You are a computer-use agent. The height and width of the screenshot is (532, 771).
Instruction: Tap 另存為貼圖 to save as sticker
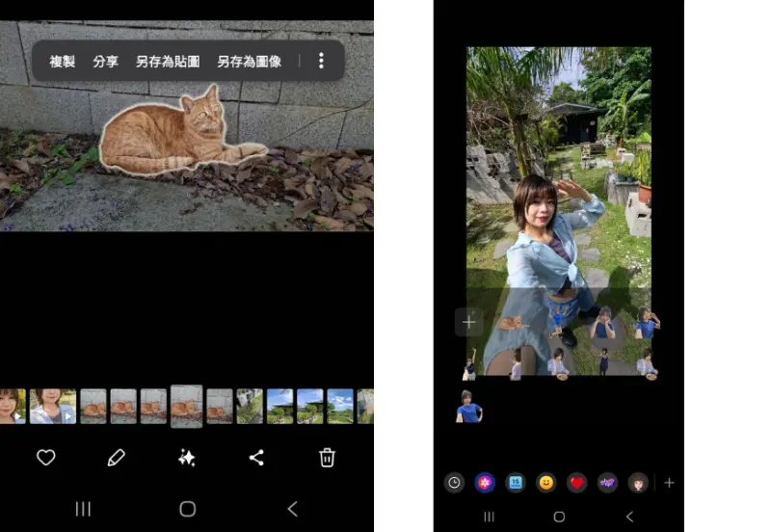coord(168,61)
